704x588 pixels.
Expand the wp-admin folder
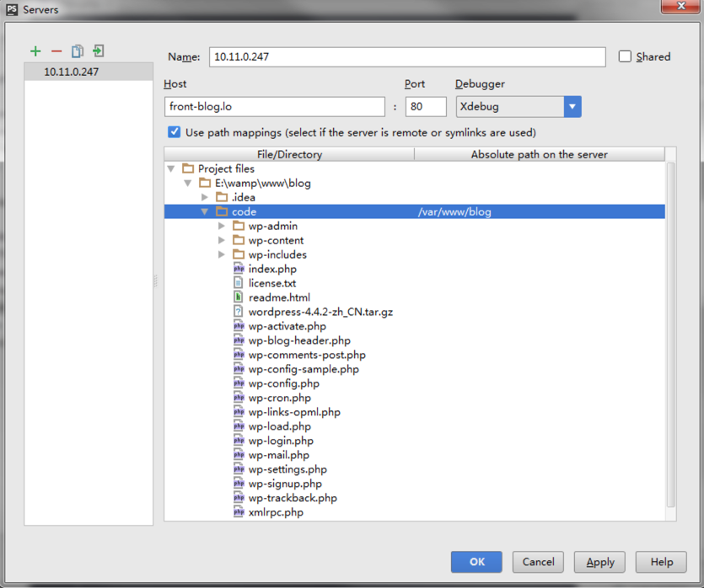222,226
